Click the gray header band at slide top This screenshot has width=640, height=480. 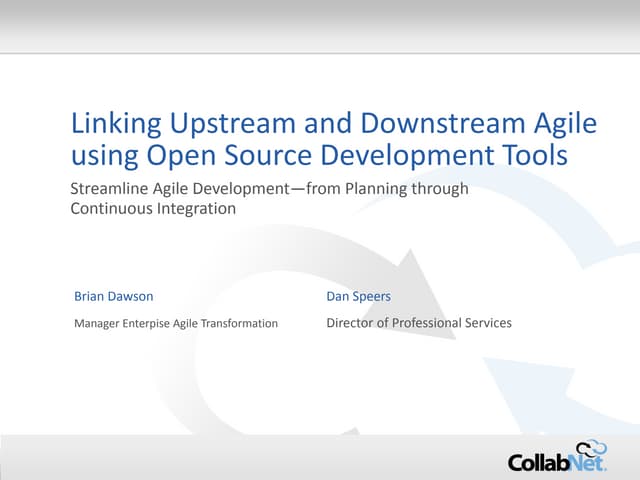click(x=320, y=25)
